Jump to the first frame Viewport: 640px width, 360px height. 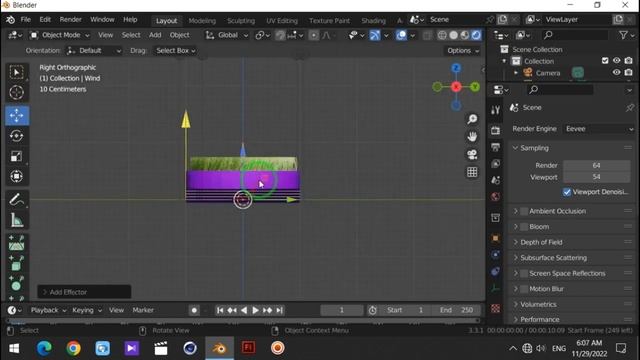point(220,310)
